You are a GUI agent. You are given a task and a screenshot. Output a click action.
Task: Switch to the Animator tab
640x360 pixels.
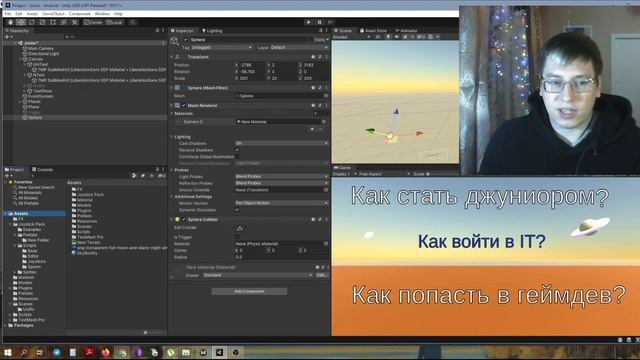coord(406,31)
